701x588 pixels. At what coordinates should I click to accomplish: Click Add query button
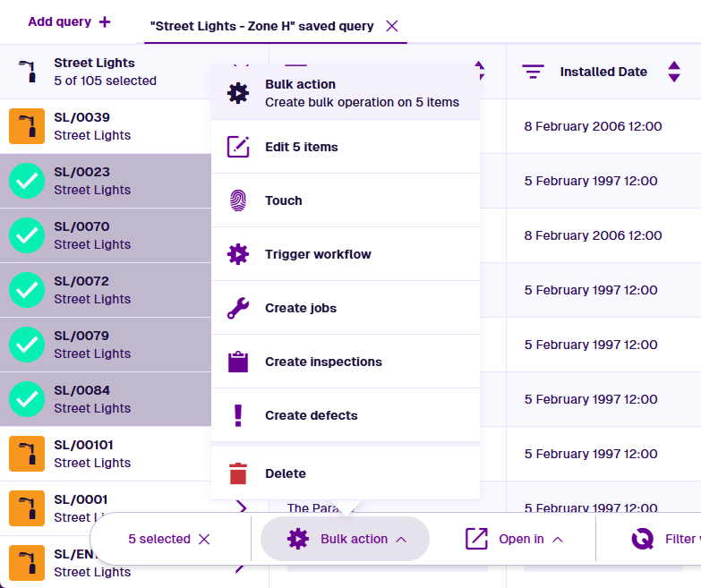click(69, 21)
